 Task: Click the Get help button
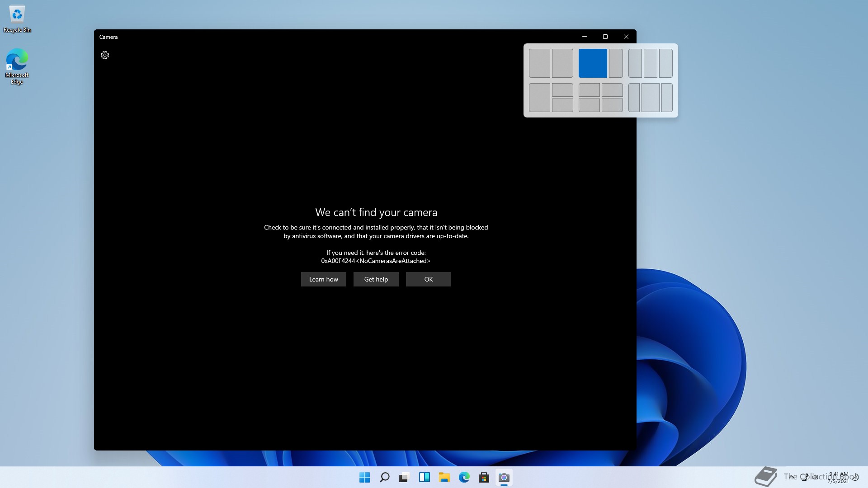[376, 279]
